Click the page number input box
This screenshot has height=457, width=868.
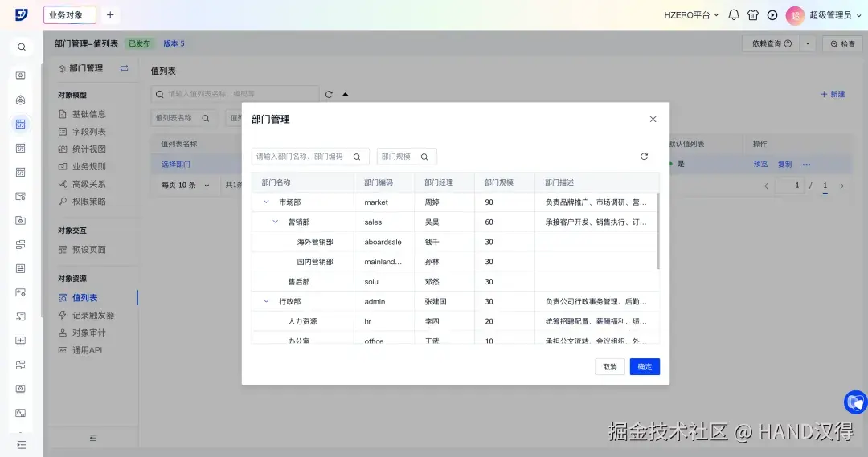(x=790, y=186)
